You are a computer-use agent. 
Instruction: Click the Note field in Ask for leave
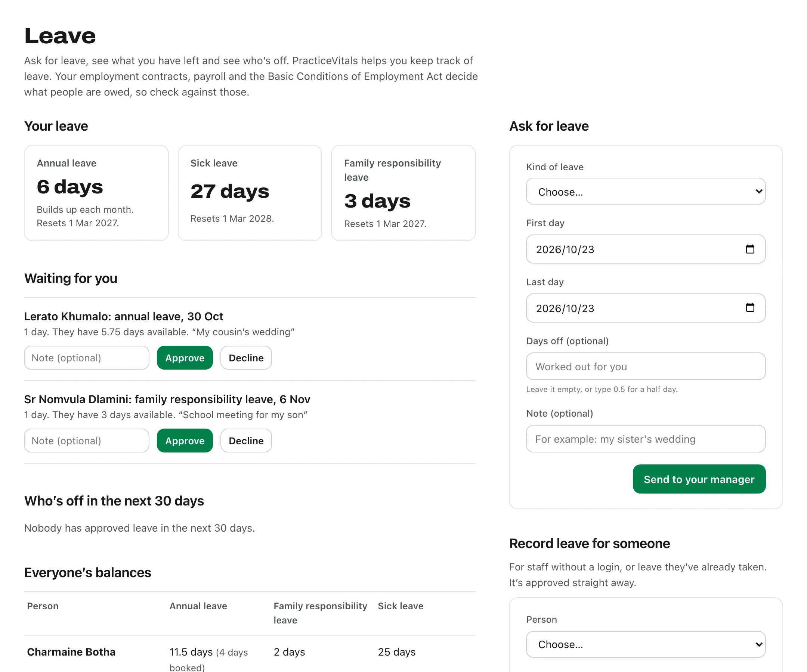(646, 439)
